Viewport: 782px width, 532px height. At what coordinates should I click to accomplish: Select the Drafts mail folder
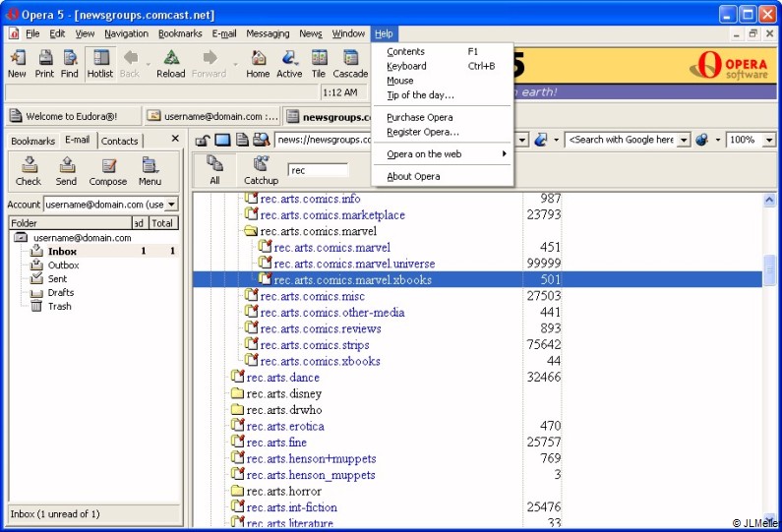61,293
